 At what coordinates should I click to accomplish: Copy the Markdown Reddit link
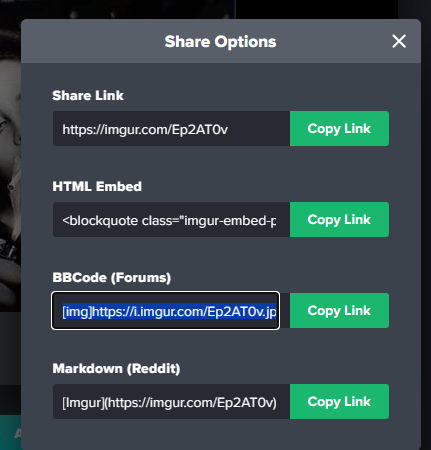[x=339, y=401]
